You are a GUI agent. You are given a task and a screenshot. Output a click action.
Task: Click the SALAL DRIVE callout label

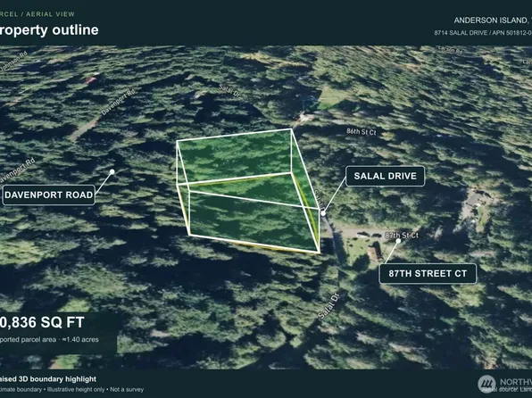(x=385, y=176)
